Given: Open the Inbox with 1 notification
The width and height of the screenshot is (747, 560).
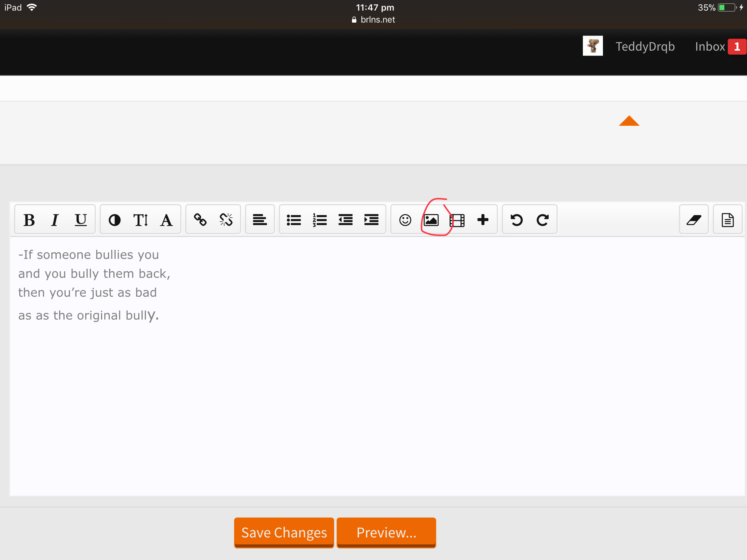Looking at the screenshot, I should pos(720,47).
